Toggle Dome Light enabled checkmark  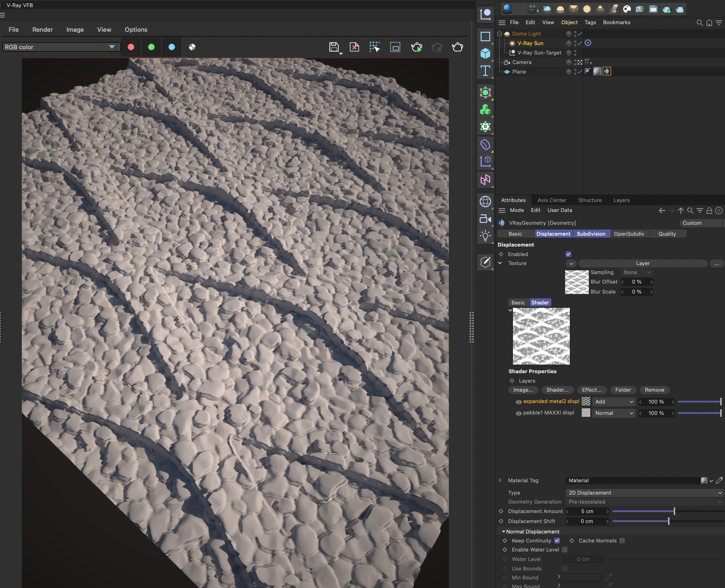[x=580, y=34]
